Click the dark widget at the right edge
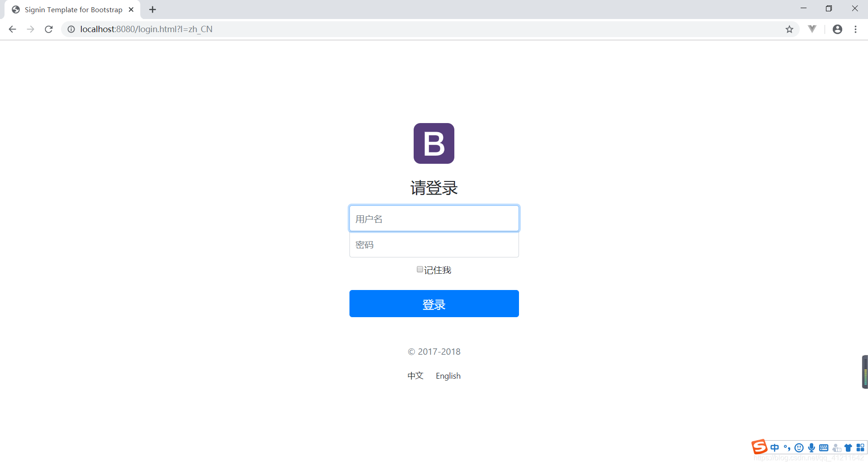Viewport: 868px width, 466px height. point(865,372)
